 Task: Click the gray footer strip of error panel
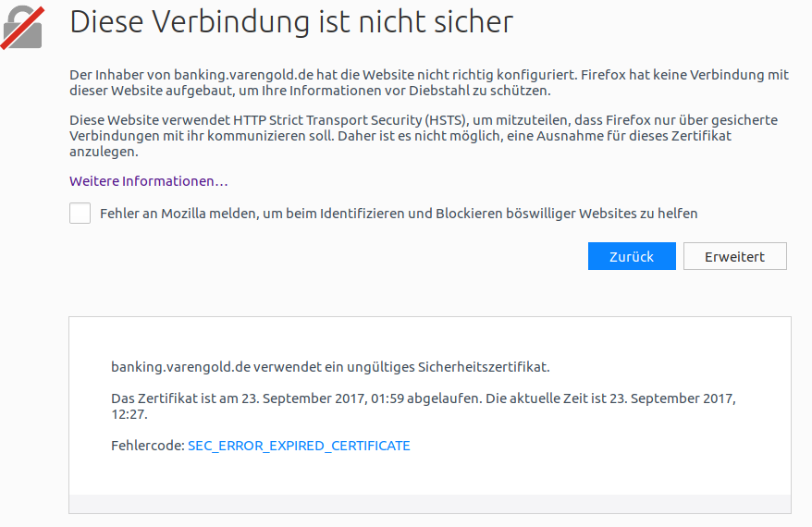pos(430,504)
